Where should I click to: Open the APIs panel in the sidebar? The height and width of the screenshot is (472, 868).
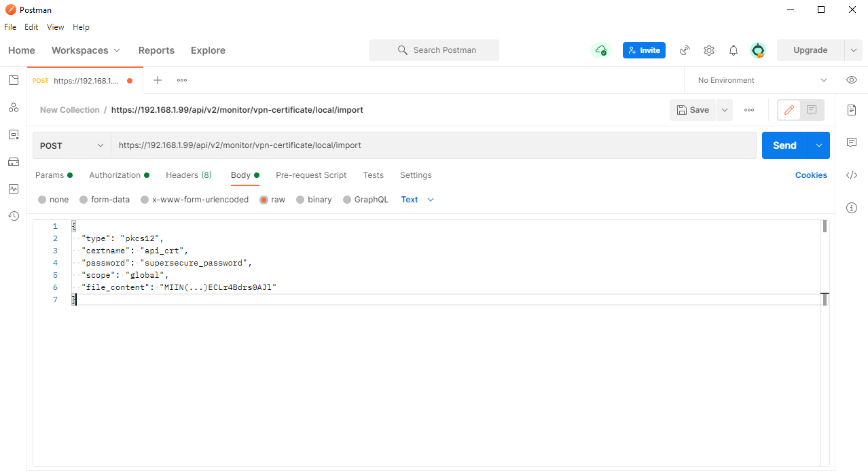click(x=13, y=107)
